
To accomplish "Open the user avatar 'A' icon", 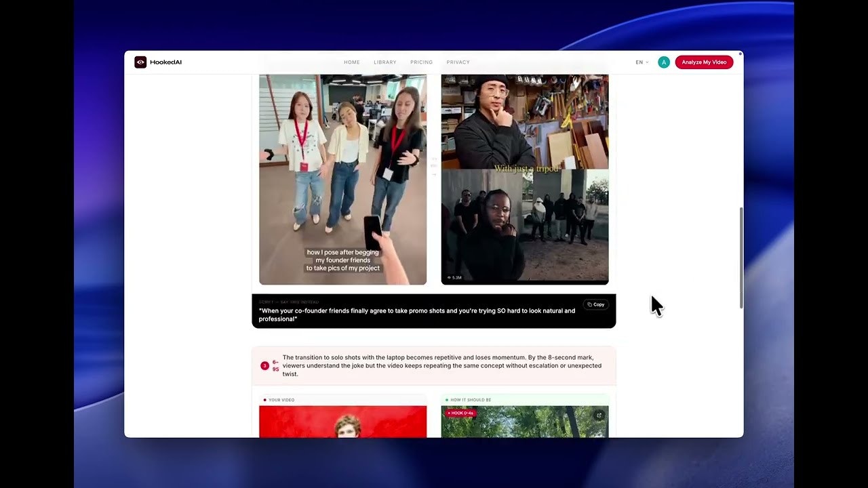I will tap(664, 62).
